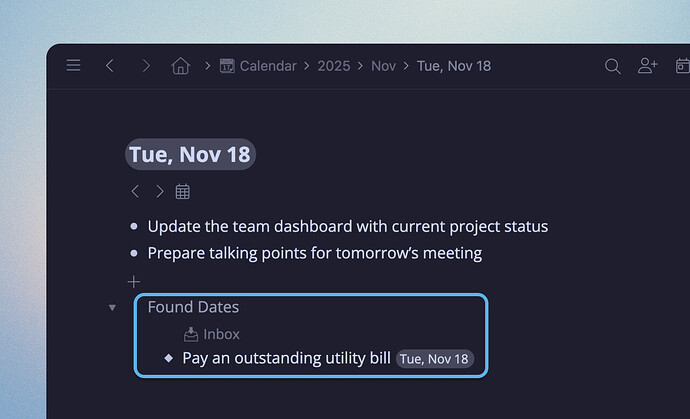This screenshot has width=690, height=419.
Task: Open the hamburger sidebar menu
Action: (x=73, y=66)
